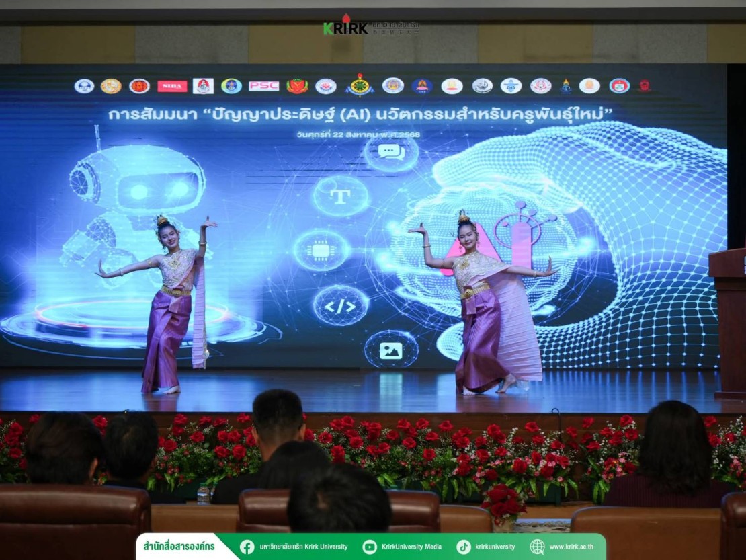Click the Facebook icon in the footer

pyautogui.click(x=247, y=547)
